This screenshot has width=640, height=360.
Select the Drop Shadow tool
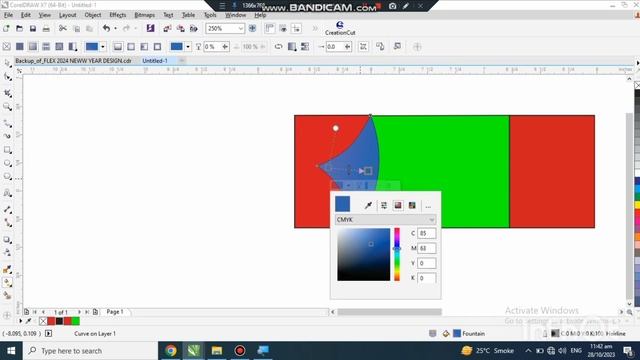pyautogui.click(x=7, y=240)
